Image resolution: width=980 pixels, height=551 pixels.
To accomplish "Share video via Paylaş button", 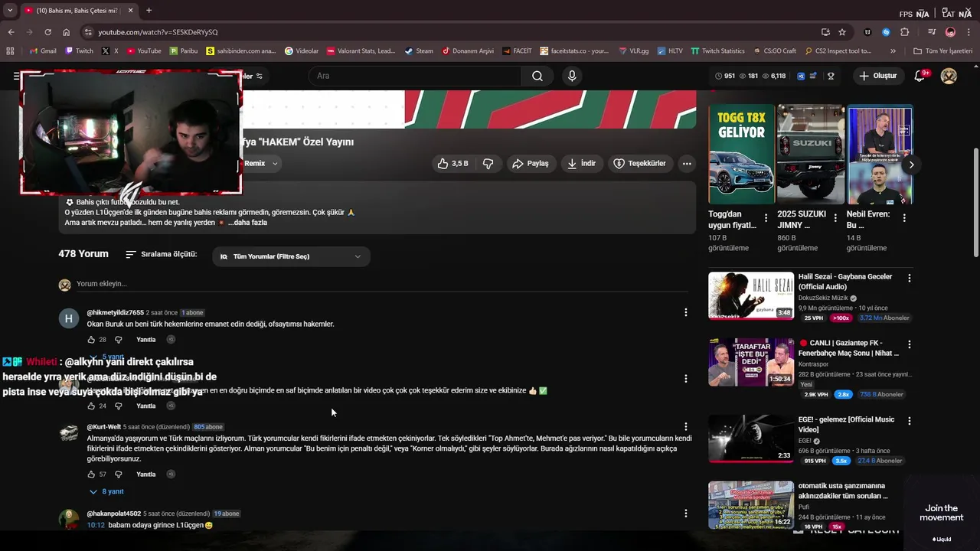I will click(x=530, y=163).
